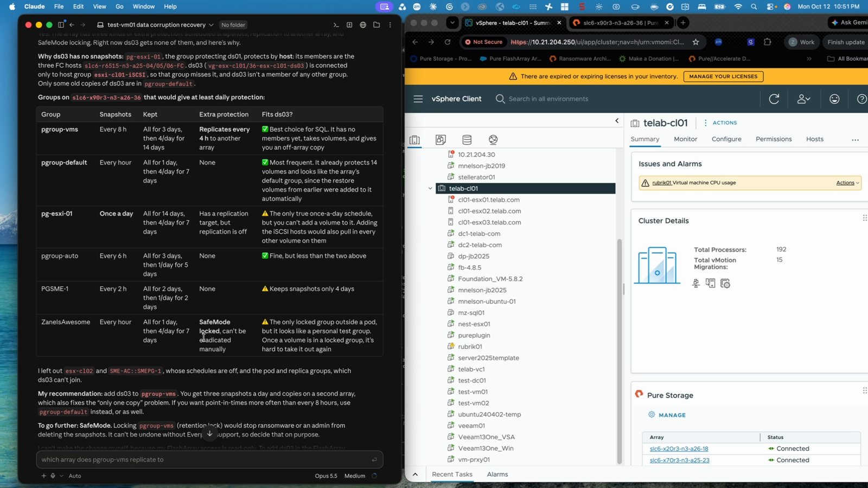This screenshot has height=488, width=868.
Task: Click the microphone icon below chat input
Action: point(53,476)
